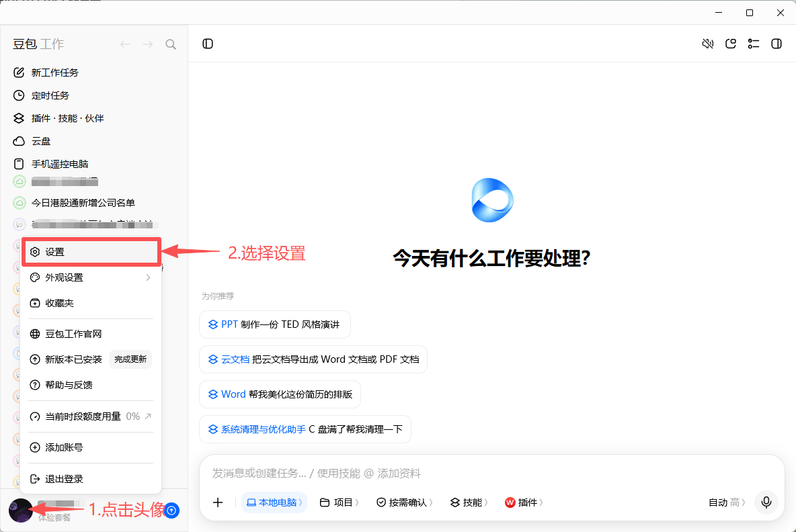Click the globe icon beside 豆包工作官网
The height and width of the screenshot is (532, 796).
(35, 334)
